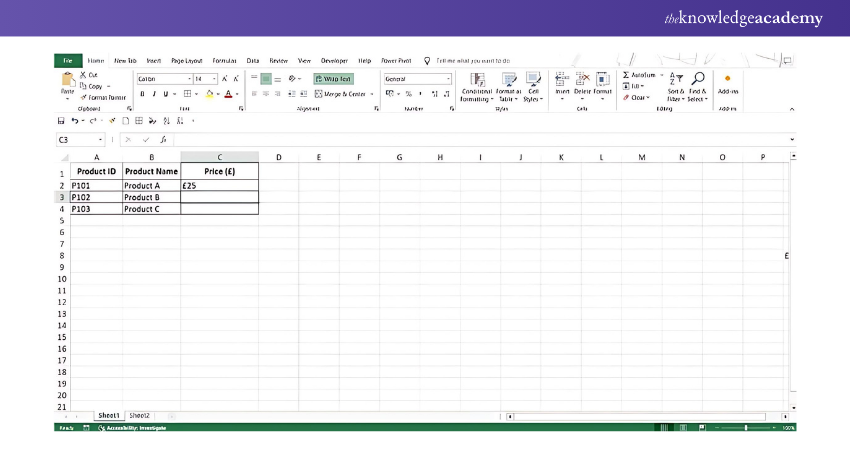Viewport: 850px width, 450px height.
Task: Click the AutoSum sigma icon
Action: (x=626, y=75)
